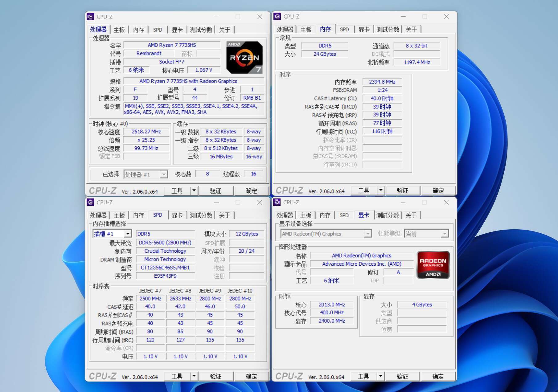
Task: Click the 16 MBytes L3 cache value
Action: (221, 157)
